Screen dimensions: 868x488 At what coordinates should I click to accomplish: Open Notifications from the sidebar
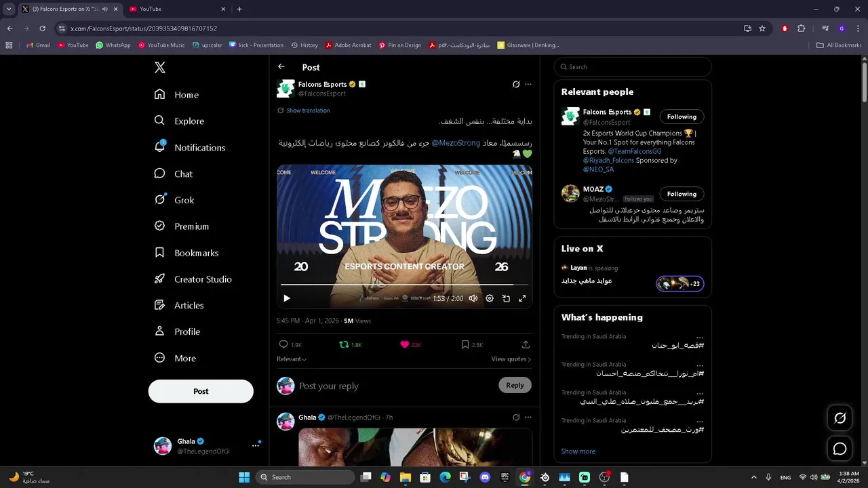pyautogui.click(x=190, y=147)
